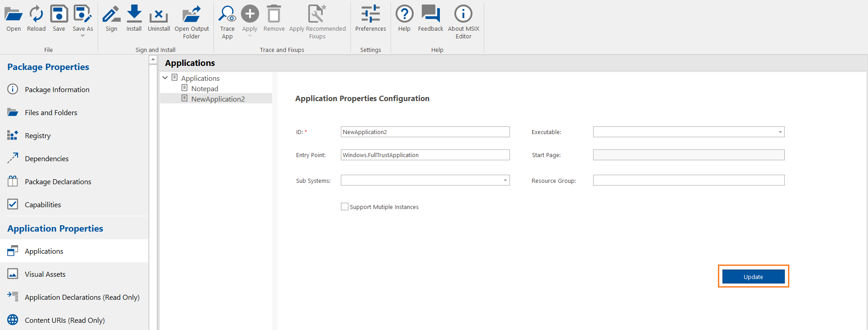Click the Resource Group input field
Image resolution: width=868 pixels, height=330 pixels.
pyautogui.click(x=689, y=181)
